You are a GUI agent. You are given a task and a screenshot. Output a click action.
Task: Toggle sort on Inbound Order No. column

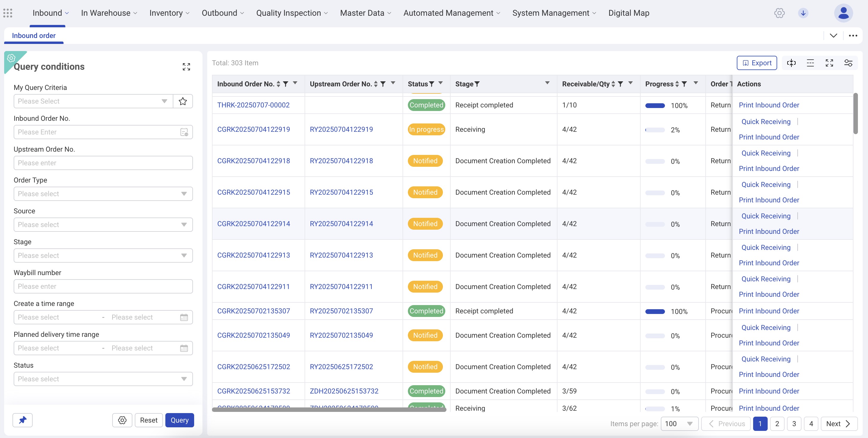pyautogui.click(x=278, y=84)
